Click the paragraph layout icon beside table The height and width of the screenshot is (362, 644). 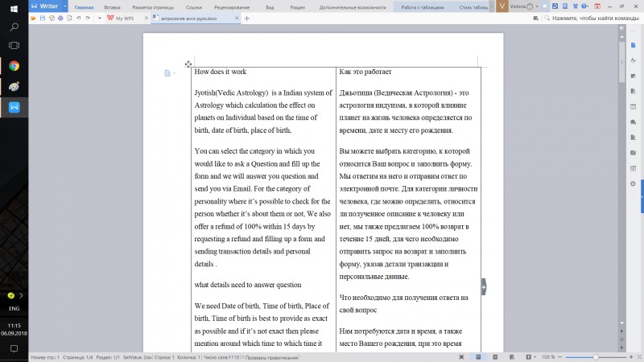tap(167, 73)
